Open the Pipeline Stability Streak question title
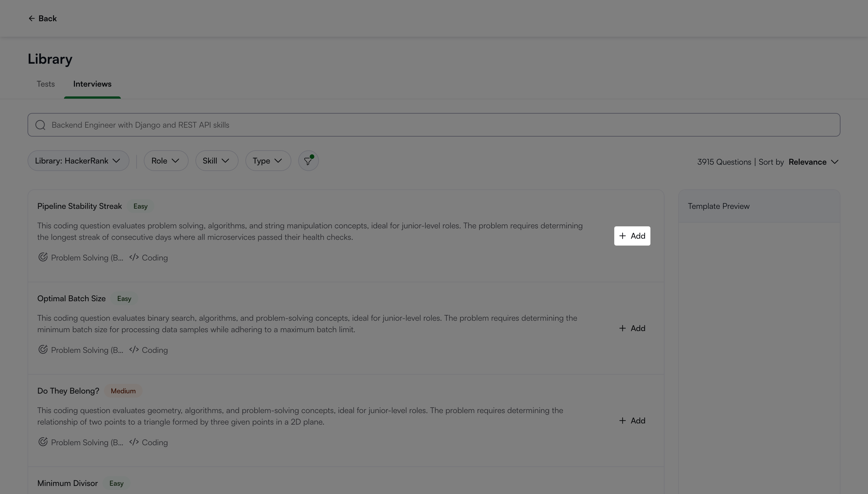This screenshot has height=494, width=868. click(80, 206)
